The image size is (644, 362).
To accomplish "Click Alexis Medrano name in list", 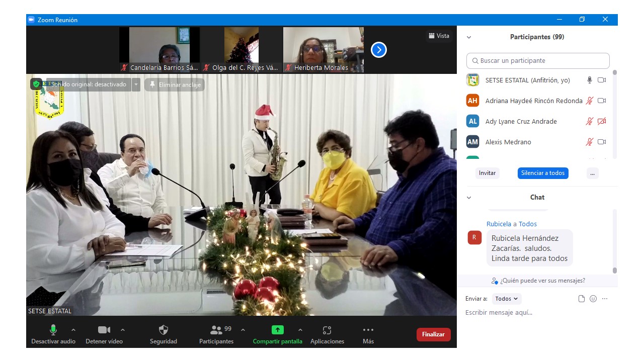I will pyautogui.click(x=508, y=142).
